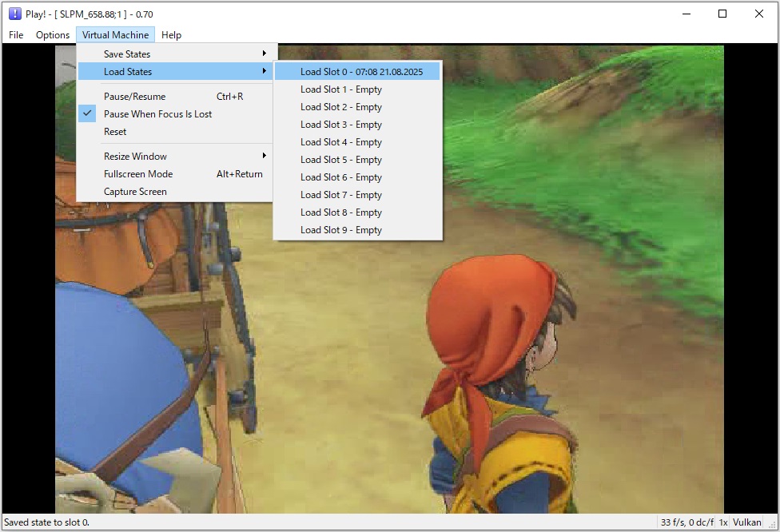Select Load Slot 6 - Empty
The image size is (780, 532).
[358, 177]
